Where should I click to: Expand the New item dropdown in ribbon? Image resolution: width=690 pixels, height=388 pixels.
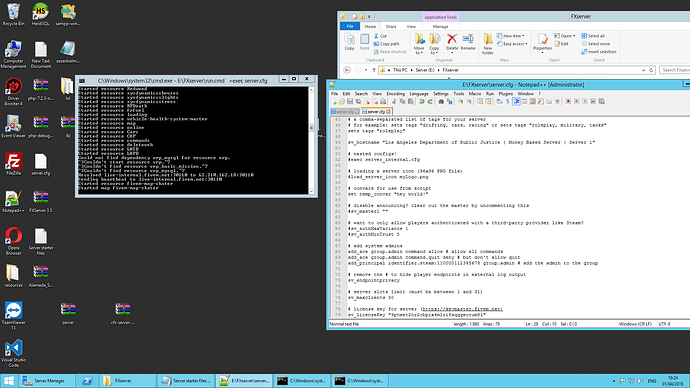click(510, 36)
